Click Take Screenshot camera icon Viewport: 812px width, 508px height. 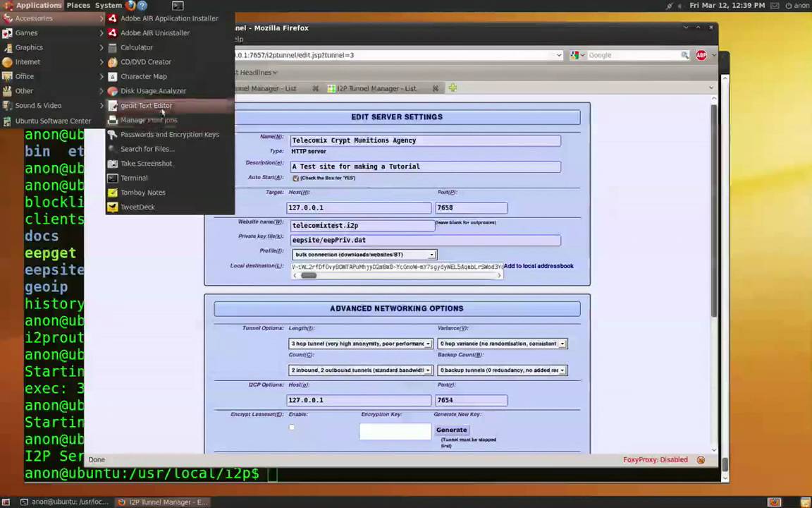tap(112, 163)
